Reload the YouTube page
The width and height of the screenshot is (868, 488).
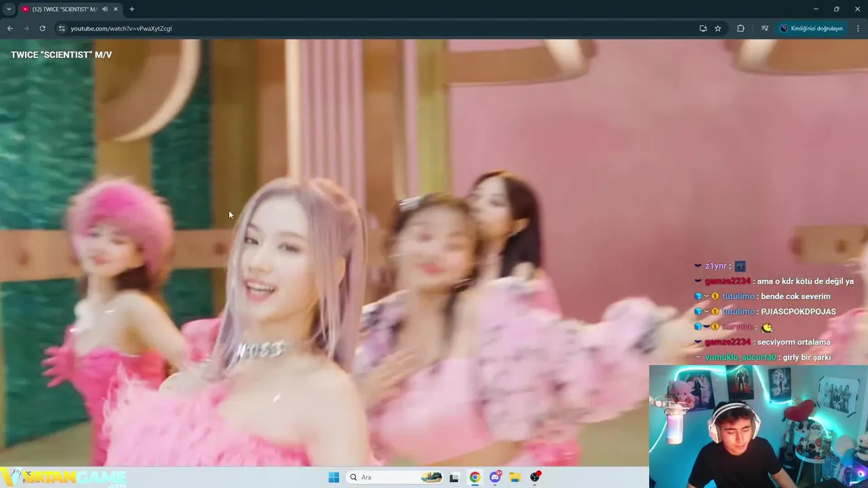tap(42, 28)
